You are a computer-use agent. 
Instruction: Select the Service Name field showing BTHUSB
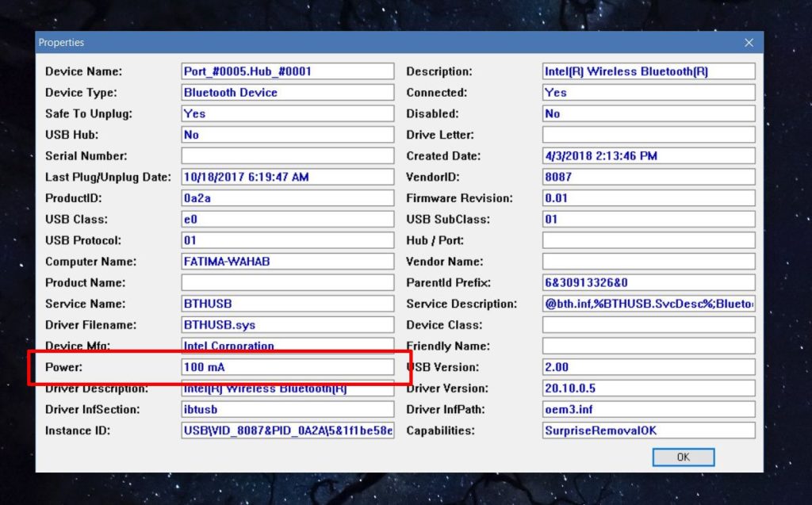(x=285, y=304)
